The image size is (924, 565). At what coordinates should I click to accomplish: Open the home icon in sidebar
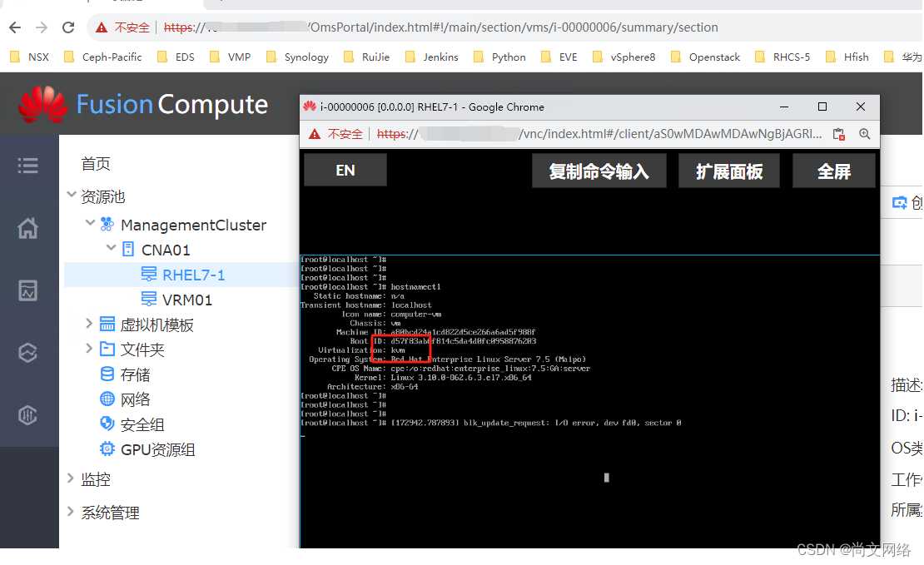27,228
